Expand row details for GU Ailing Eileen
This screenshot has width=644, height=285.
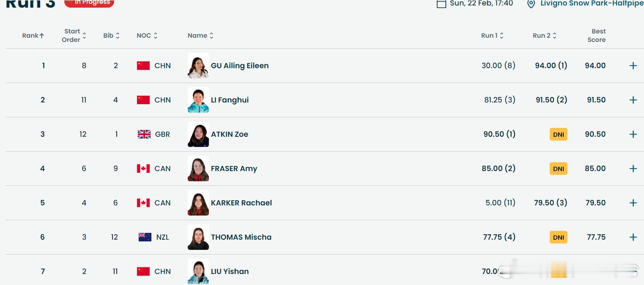click(x=633, y=66)
